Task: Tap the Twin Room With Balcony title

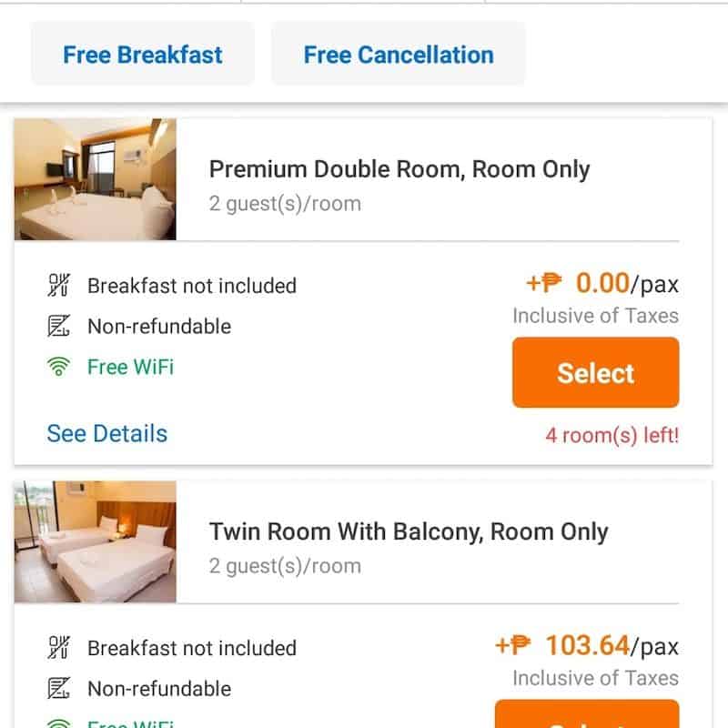Action: point(409,531)
